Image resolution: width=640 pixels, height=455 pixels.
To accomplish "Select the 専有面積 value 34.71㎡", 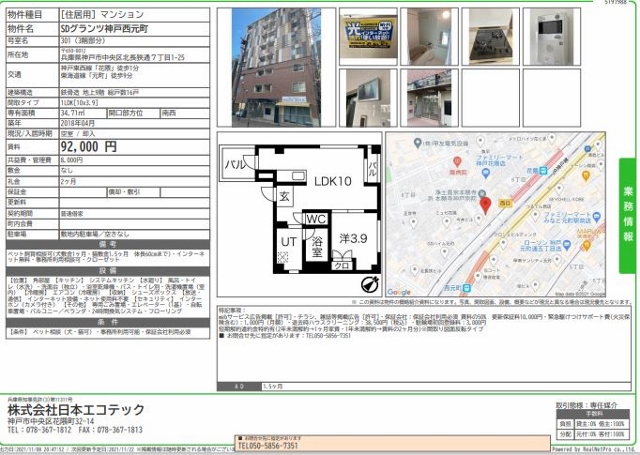I will coord(72,113).
